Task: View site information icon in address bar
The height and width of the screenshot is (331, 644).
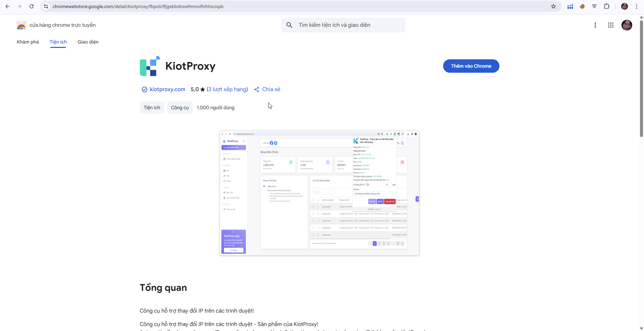Action: tap(46, 6)
